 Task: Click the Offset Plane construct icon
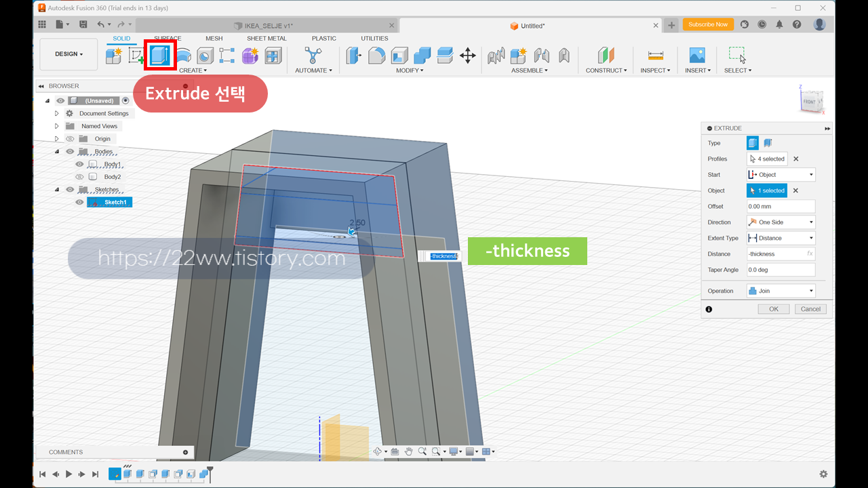[x=606, y=56]
